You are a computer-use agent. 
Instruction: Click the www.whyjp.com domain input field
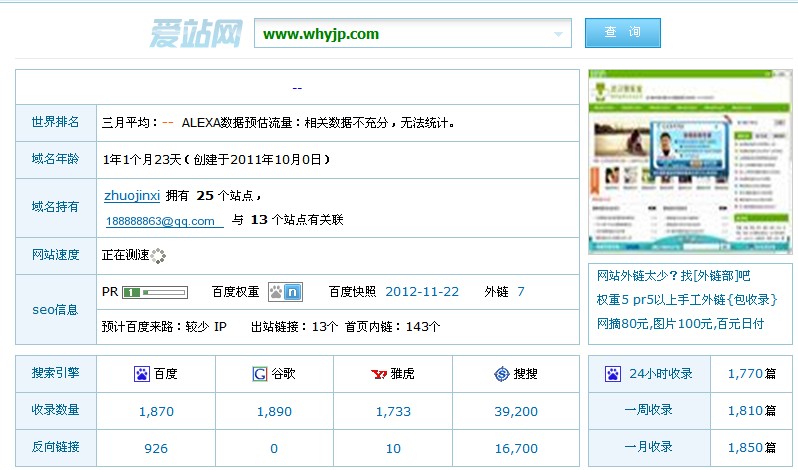400,34
